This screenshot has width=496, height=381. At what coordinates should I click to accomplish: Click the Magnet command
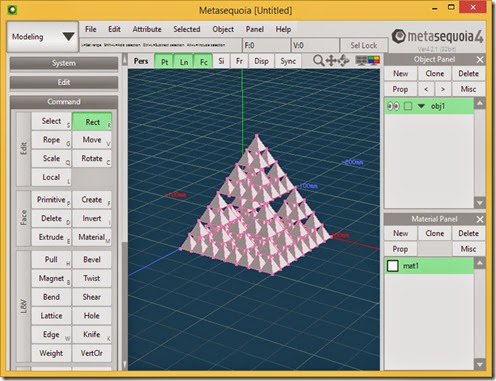coord(51,278)
